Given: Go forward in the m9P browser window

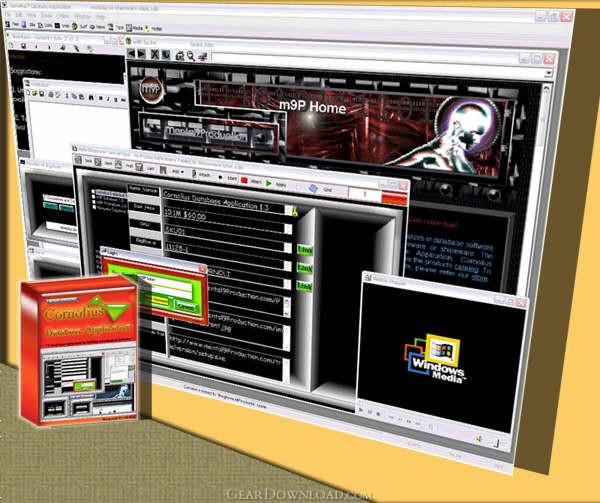Looking at the screenshot, I should 141,54.
